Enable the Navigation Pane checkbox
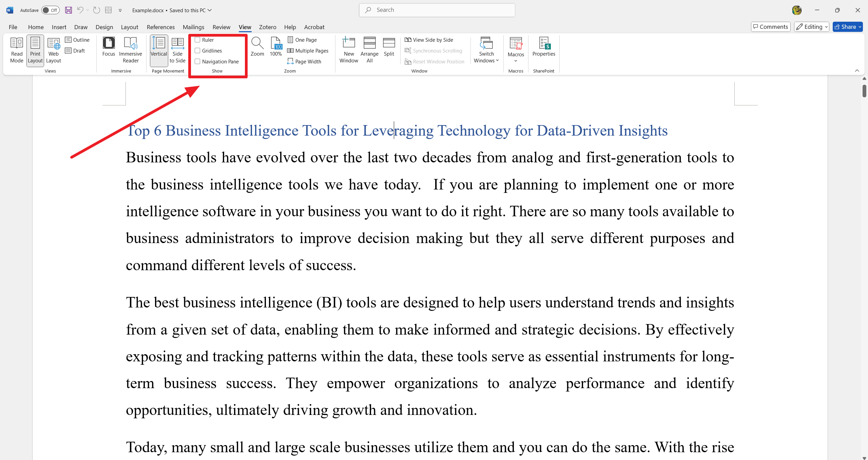This screenshot has width=868, height=460. [197, 62]
